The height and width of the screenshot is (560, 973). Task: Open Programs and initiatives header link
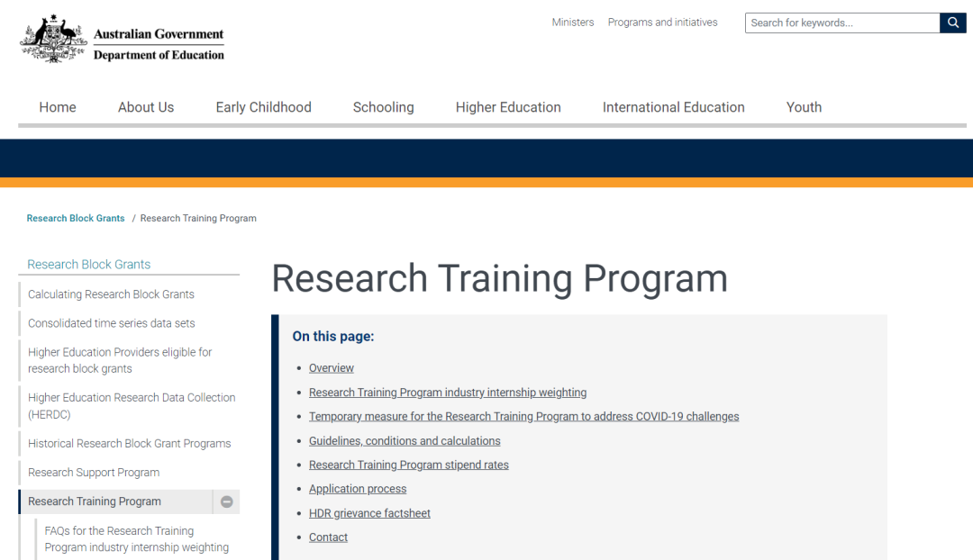pos(662,23)
